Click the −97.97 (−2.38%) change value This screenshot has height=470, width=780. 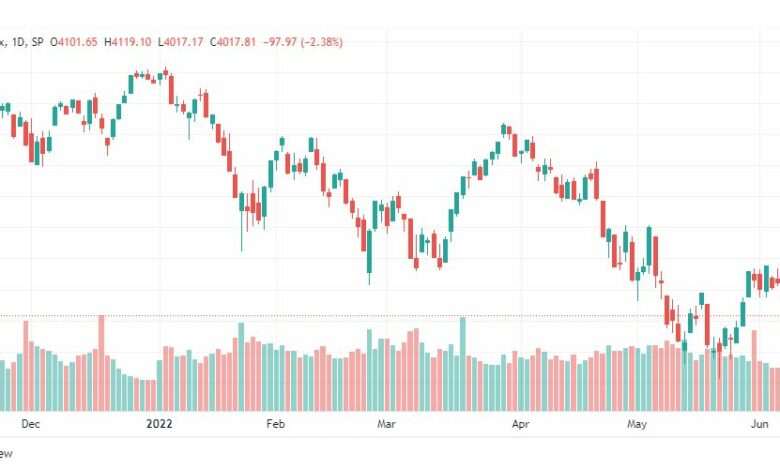(x=303, y=42)
